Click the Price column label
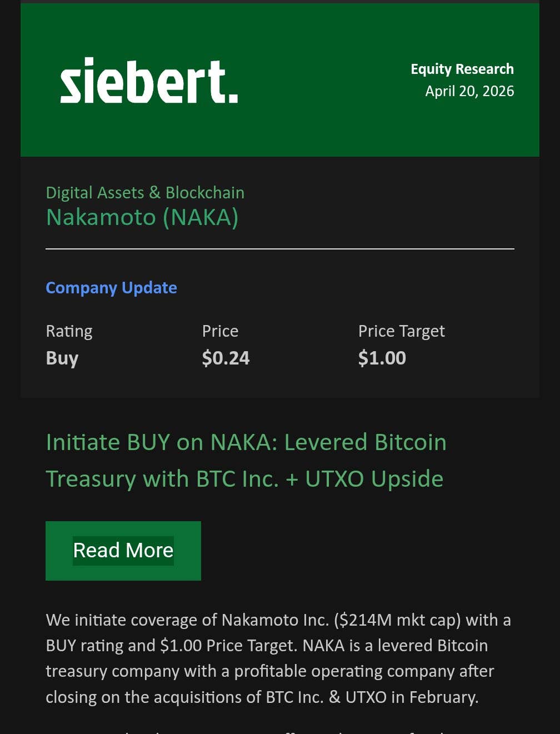 point(220,331)
